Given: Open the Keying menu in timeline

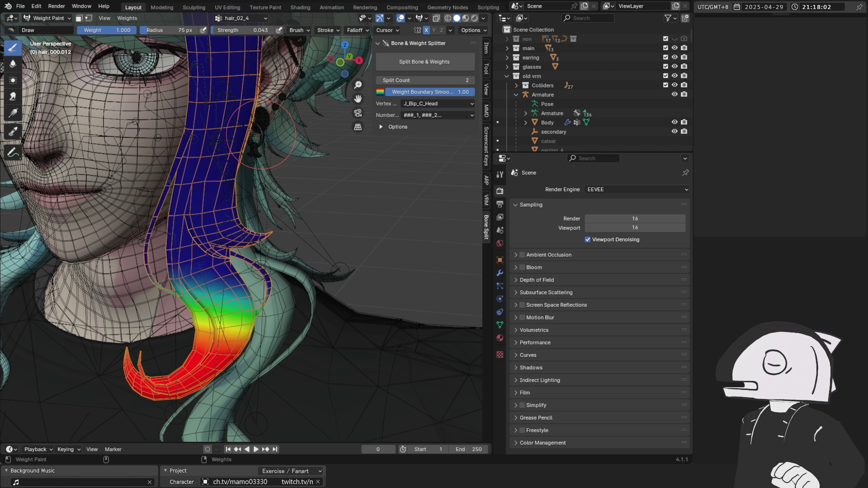Looking at the screenshot, I should tap(69, 449).
